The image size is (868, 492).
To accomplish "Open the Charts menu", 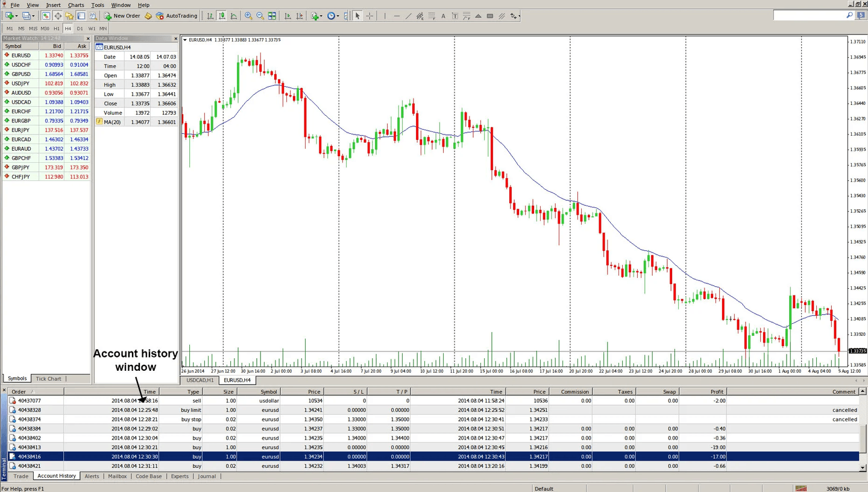I will [x=75, y=5].
